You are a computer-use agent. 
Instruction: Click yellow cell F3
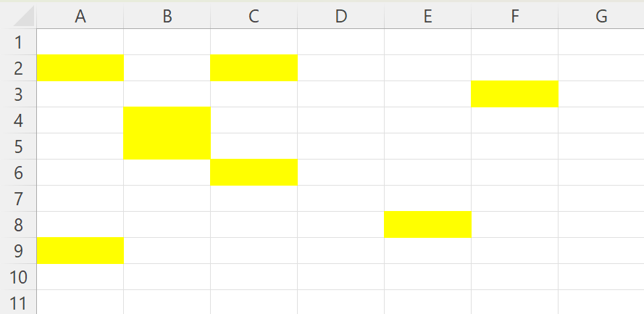514,94
